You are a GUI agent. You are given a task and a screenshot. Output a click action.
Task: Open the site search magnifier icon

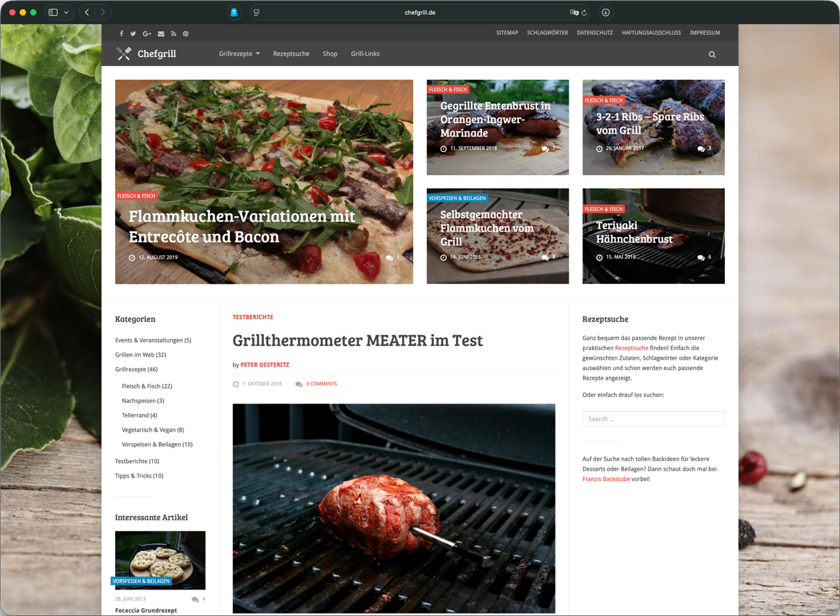pyautogui.click(x=712, y=55)
